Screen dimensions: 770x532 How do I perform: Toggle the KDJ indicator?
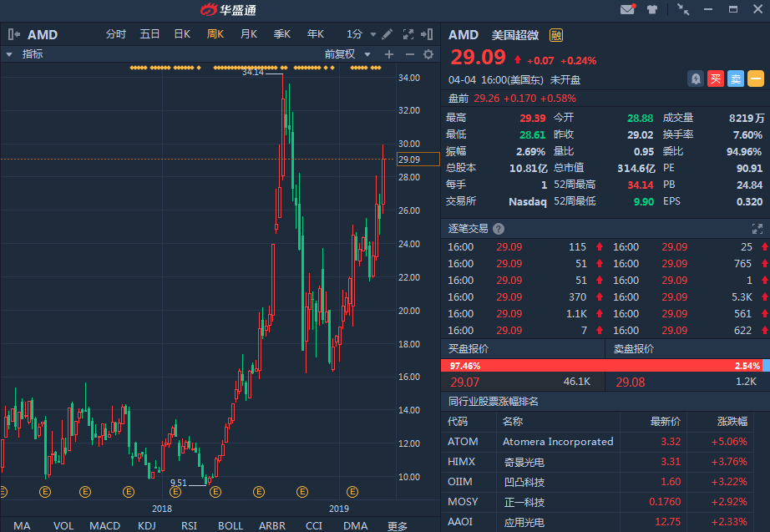click(147, 525)
